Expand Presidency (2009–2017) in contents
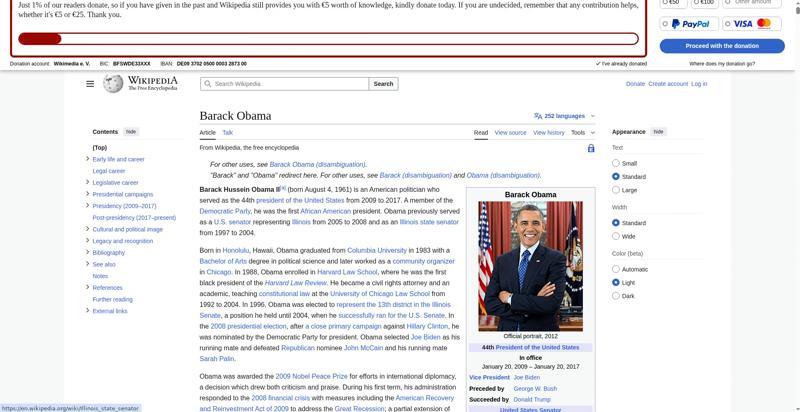The width and height of the screenshot is (800, 412). coord(88,206)
